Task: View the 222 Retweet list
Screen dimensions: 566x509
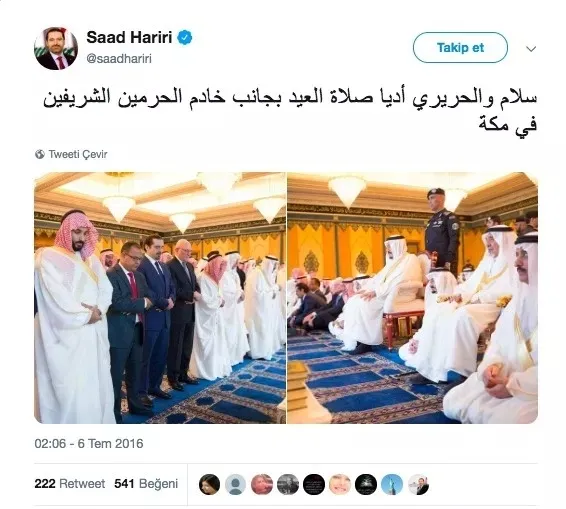Action: pyautogui.click(x=70, y=484)
